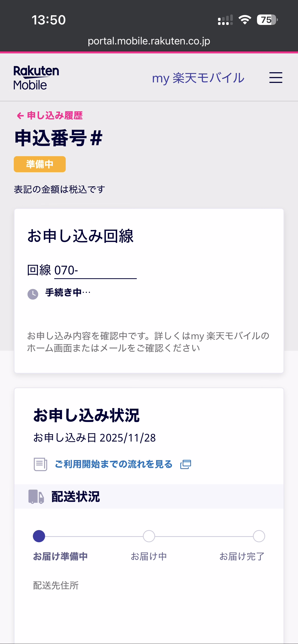Viewport: 298px width, 644px height.
Task: Open the my 楽天モバイル header link
Action: 198,78
